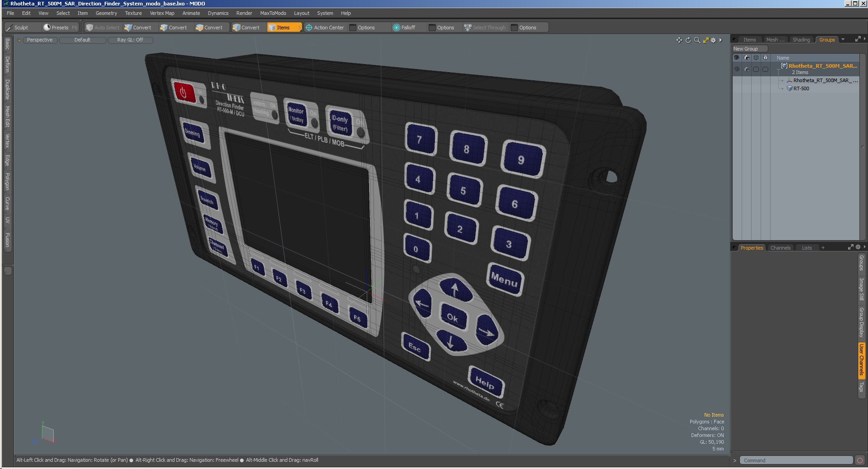This screenshot has height=469, width=868.
Task: Open the MaxToModo menu
Action: click(x=273, y=13)
